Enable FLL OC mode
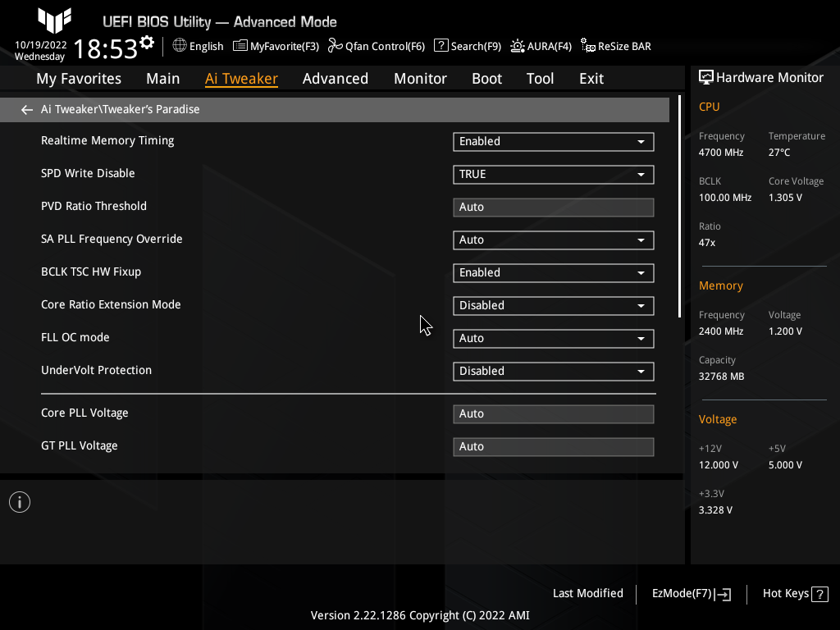840x630 pixels. point(553,338)
